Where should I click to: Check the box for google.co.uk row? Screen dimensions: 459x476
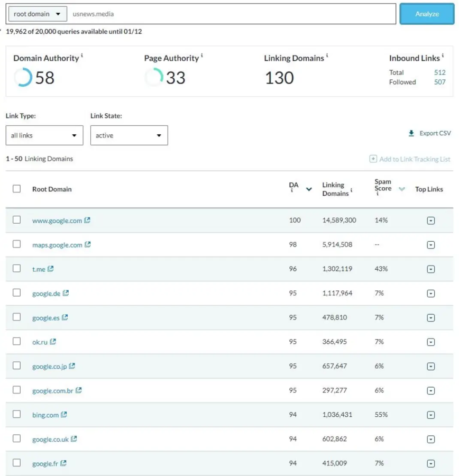click(x=17, y=438)
